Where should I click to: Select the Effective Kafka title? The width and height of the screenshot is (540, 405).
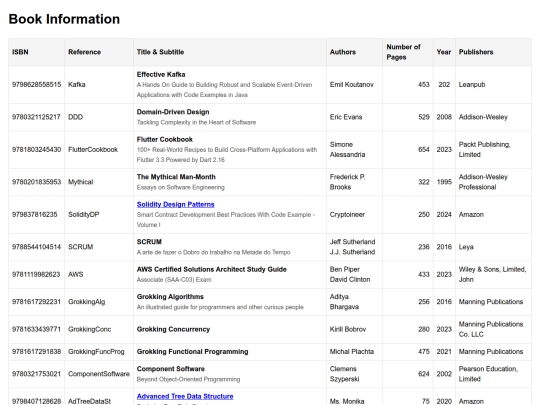[x=161, y=74]
